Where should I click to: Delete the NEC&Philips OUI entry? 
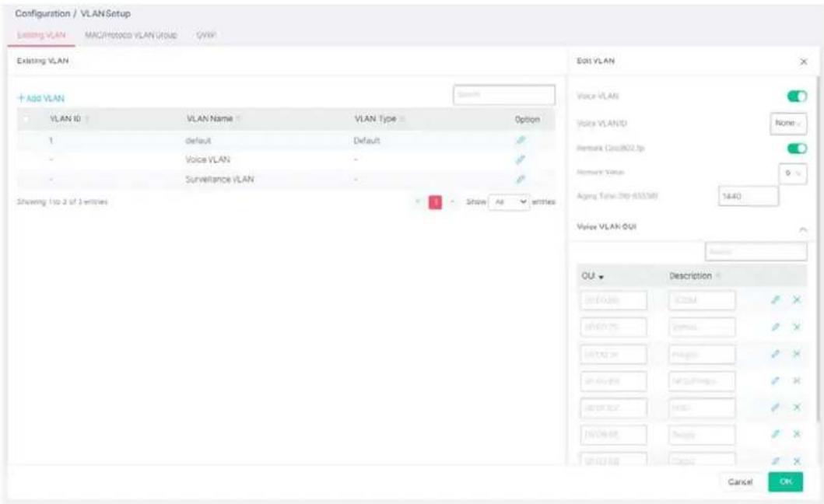pos(797,380)
